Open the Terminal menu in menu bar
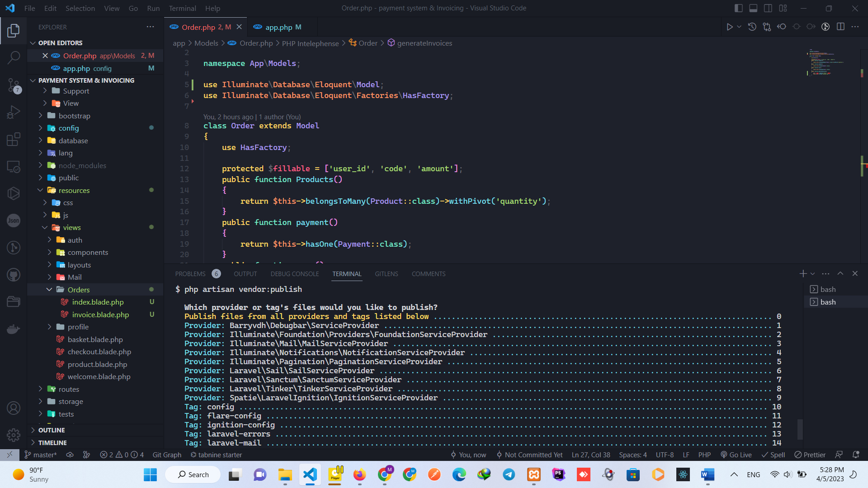The width and height of the screenshot is (868, 488). tap(182, 8)
